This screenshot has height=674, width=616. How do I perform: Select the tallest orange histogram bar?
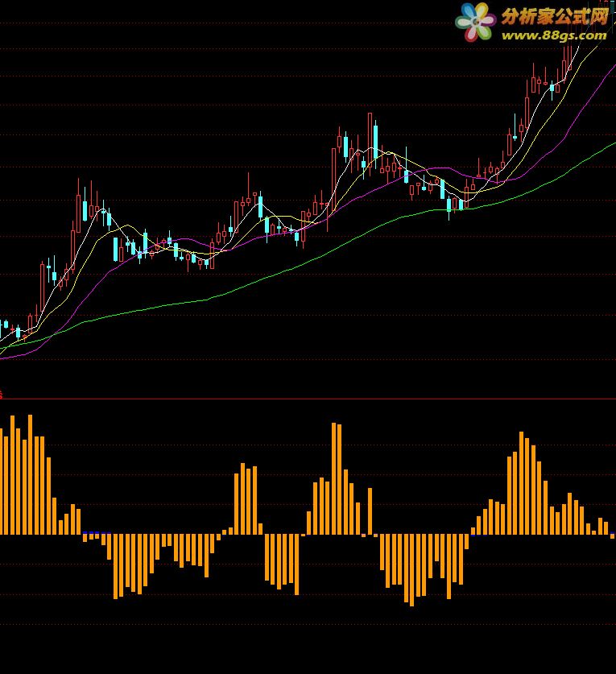[x=30, y=474]
